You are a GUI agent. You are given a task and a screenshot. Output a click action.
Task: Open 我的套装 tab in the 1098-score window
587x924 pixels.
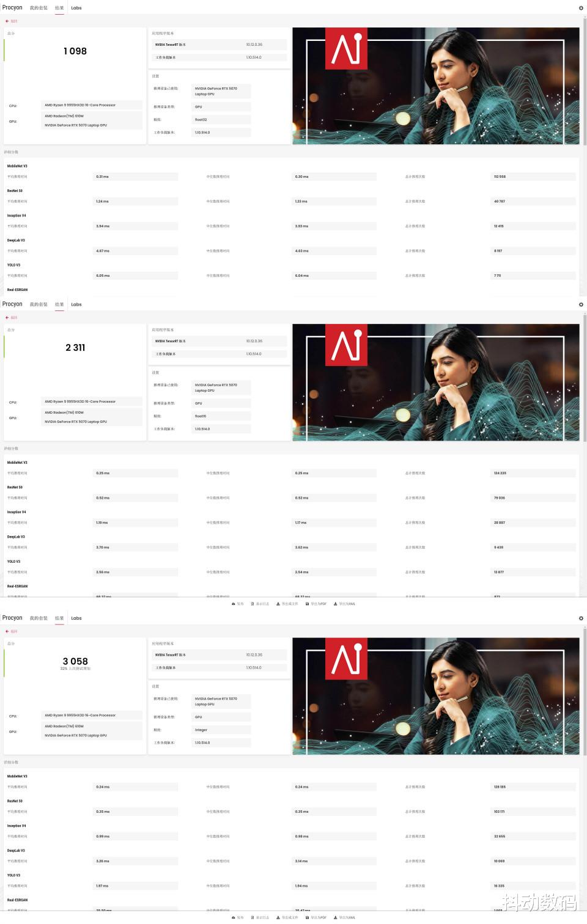tap(39, 8)
